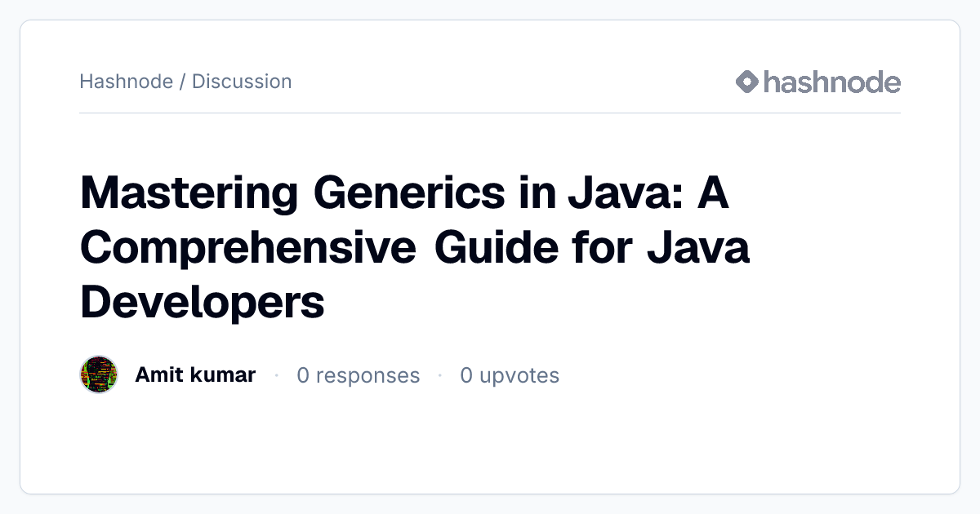Click the dot between responses and upvotes
The image size is (980, 514).
coord(440,375)
